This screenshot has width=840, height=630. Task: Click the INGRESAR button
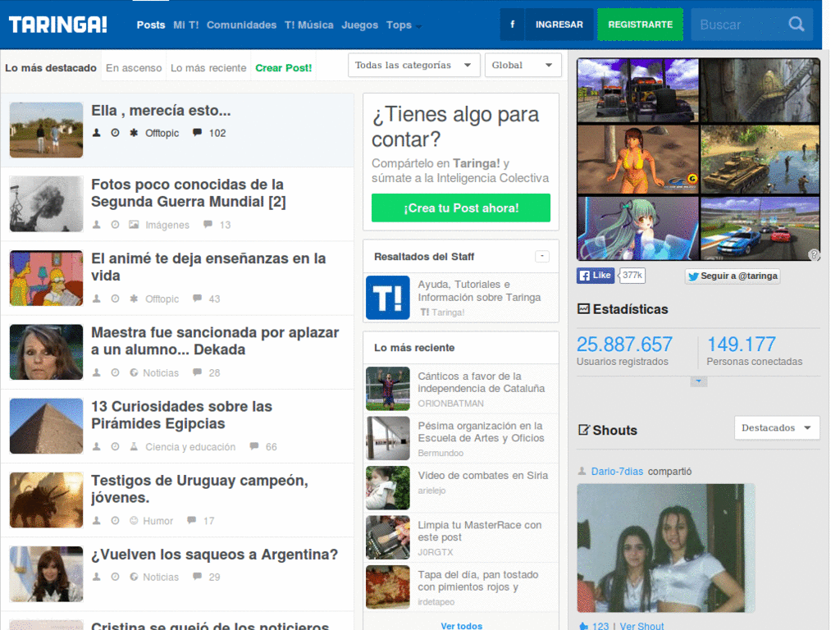pyautogui.click(x=559, y=25)
